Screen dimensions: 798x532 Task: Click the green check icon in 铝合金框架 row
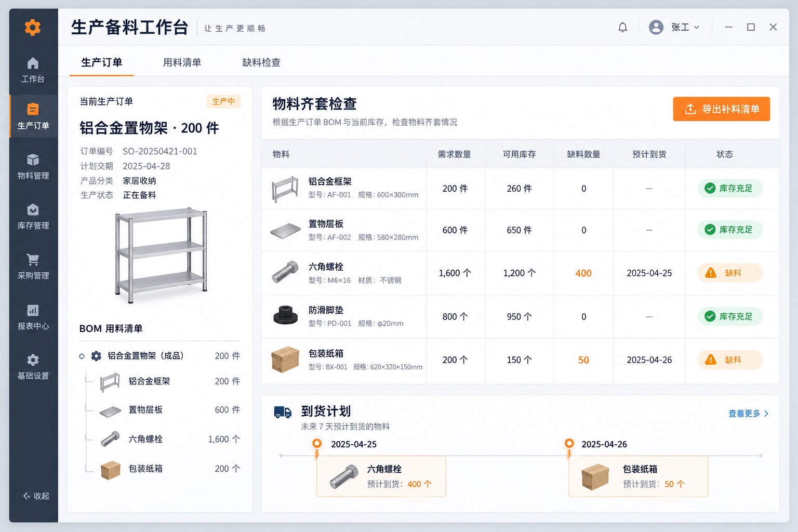tap(710, 188)
